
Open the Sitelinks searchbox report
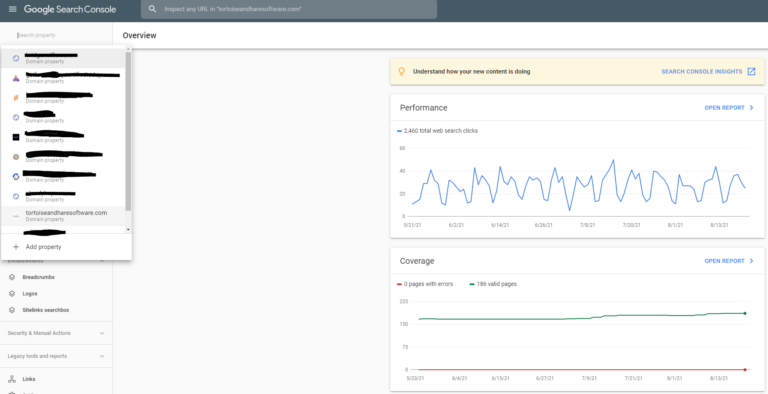click(46, 310)
